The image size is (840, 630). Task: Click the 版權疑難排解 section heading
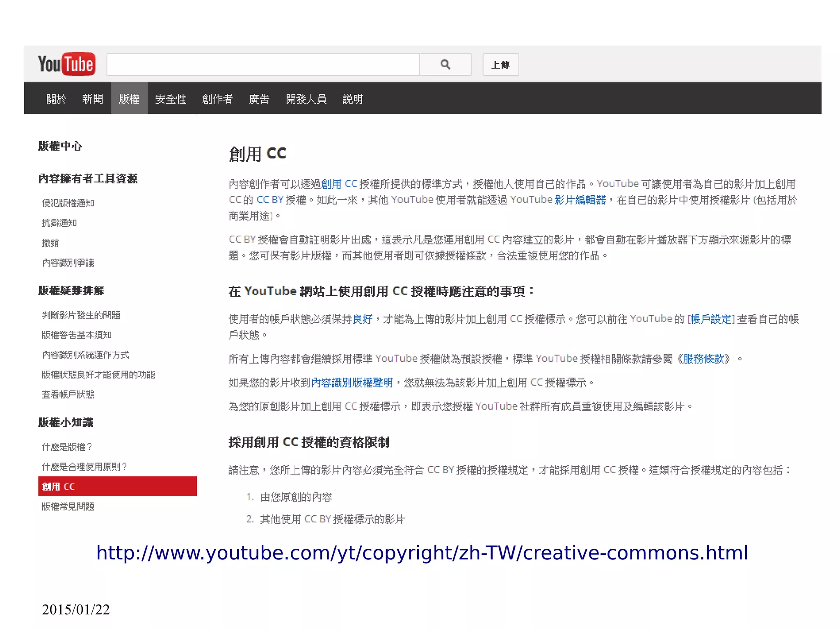pyautogui.click(x=71, y=290)
